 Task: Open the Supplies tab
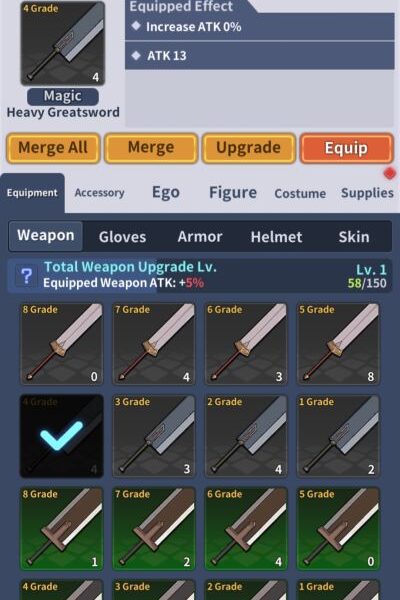click(x=367, y=193)
